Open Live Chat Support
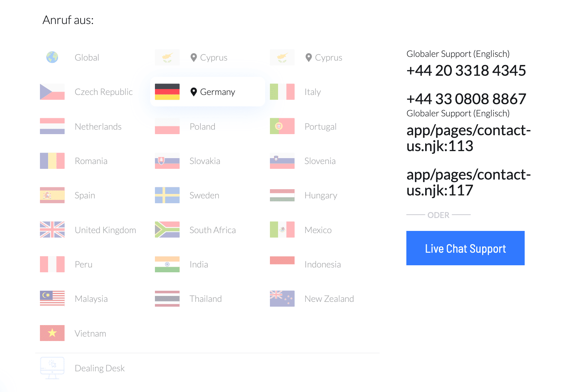This screenshot has width=572, height=392. coord(465,248)
